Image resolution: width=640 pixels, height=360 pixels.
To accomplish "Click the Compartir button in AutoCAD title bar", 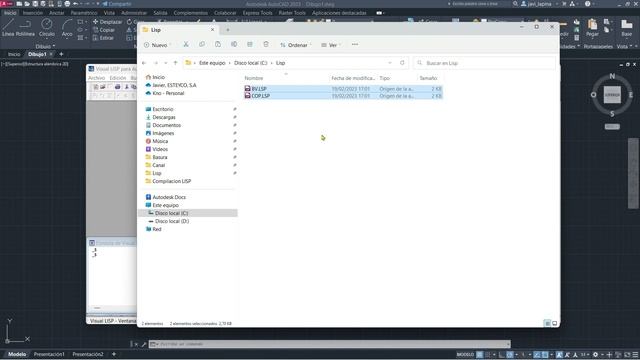I will tap(117, 4).
